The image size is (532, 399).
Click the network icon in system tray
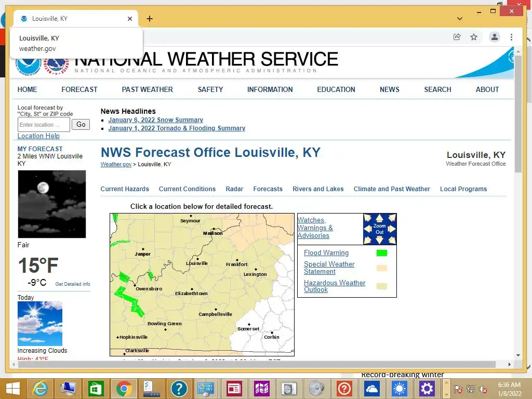pos(471,389)
